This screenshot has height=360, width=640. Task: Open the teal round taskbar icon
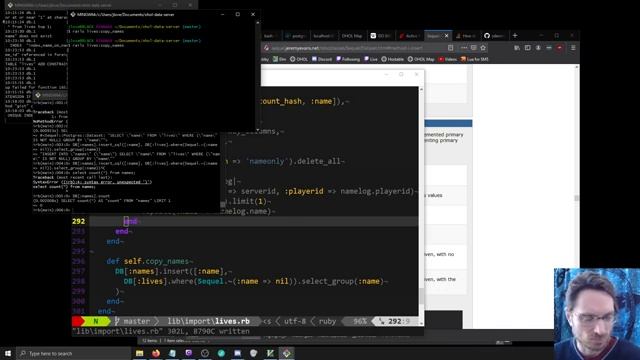[221, 353]
